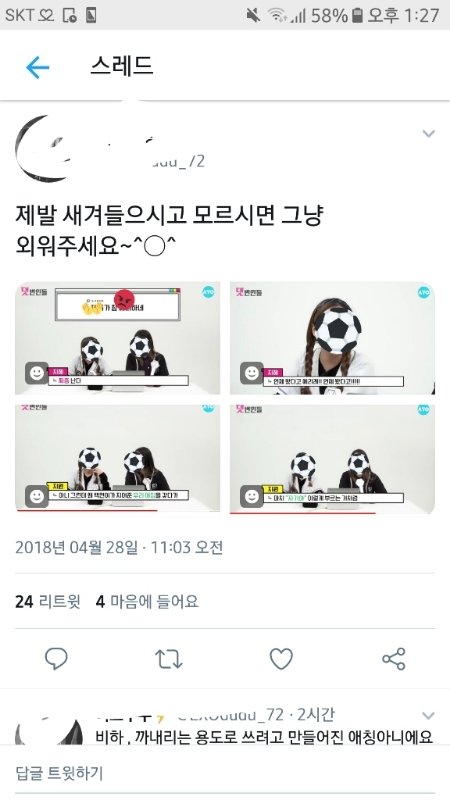Screen dimensions: 450x800
Task: View the 24 리트윗 list
Action: (47, 602)
